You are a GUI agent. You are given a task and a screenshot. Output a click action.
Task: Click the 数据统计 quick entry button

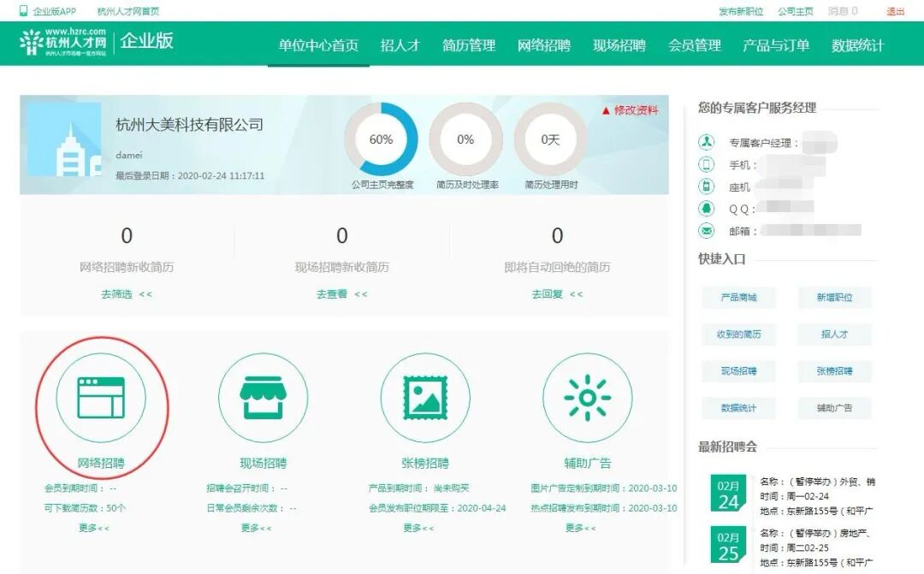[738, 408]
